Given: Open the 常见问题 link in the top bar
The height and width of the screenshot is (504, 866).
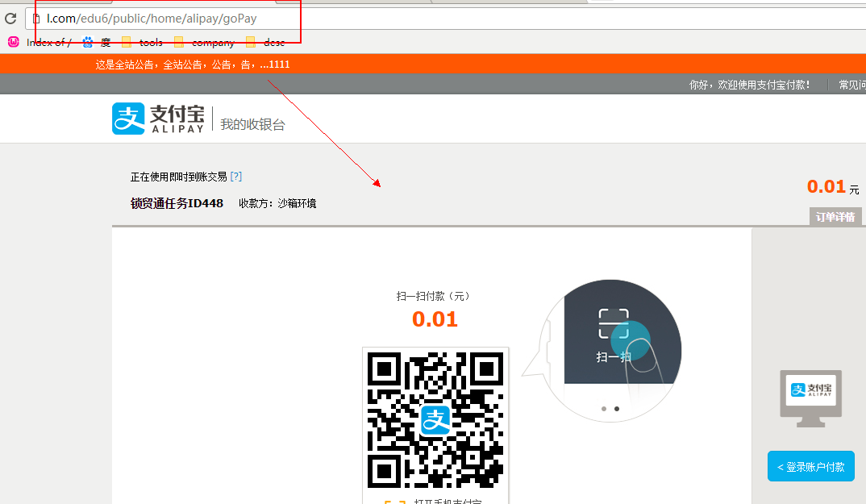Looking at the screenshot, I should pyautogui.click(x=851, y=85).
